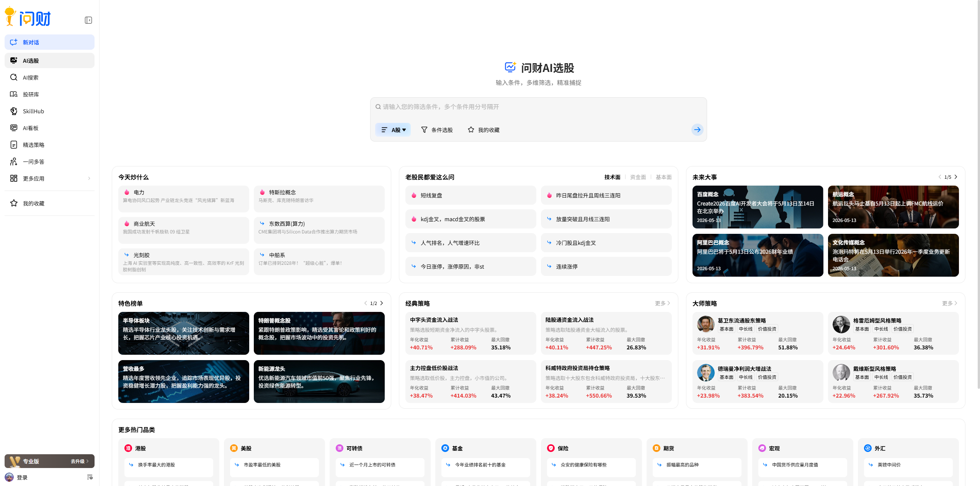Open the 营收最多 ranking card
This screenshot has height=486, width=980.
[x=184, y=382]
